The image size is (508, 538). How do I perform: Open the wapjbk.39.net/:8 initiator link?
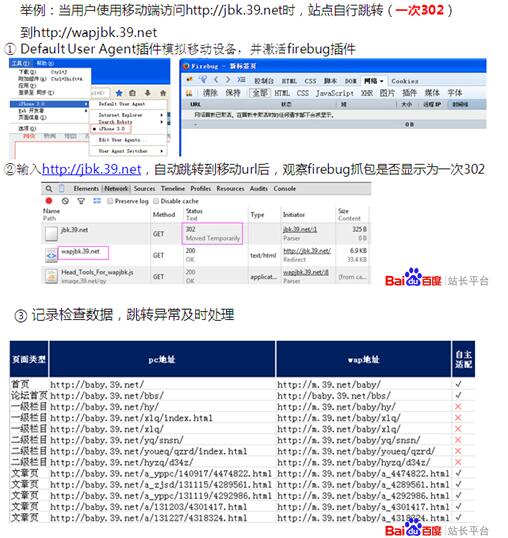(306, 272)
